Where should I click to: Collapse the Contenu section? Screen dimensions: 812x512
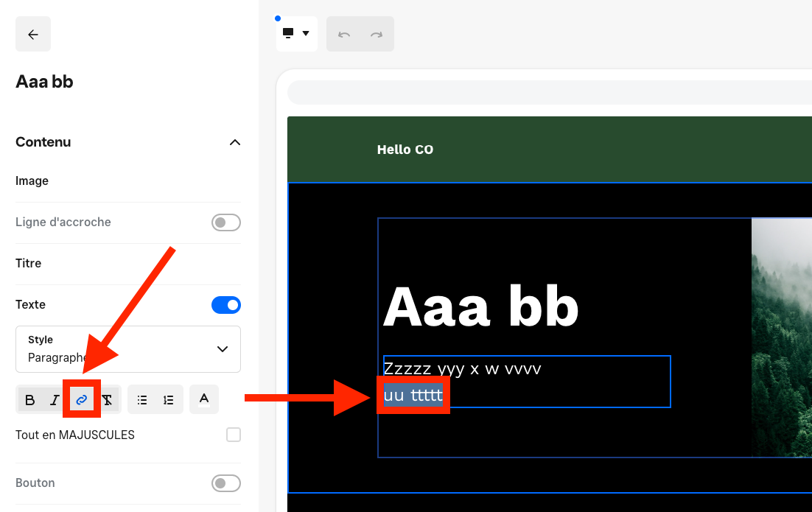pyautogui.click(x=234, y=142)
